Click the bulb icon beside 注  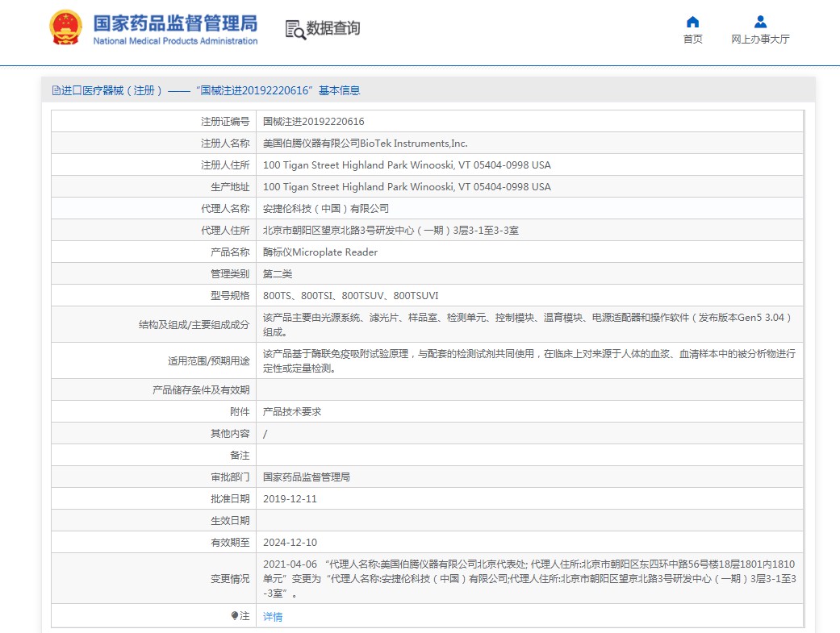[235, 616]
